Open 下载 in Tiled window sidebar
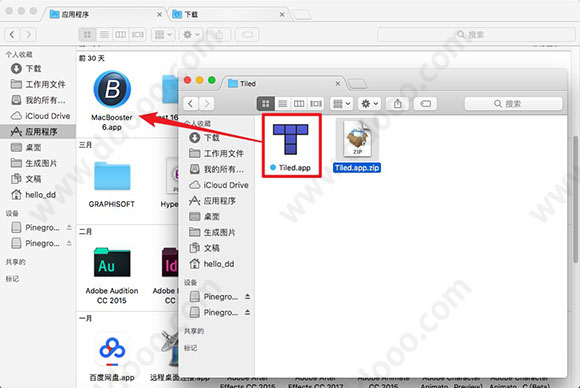The width and height of the screenshot is (580, 388). [212, 138]
